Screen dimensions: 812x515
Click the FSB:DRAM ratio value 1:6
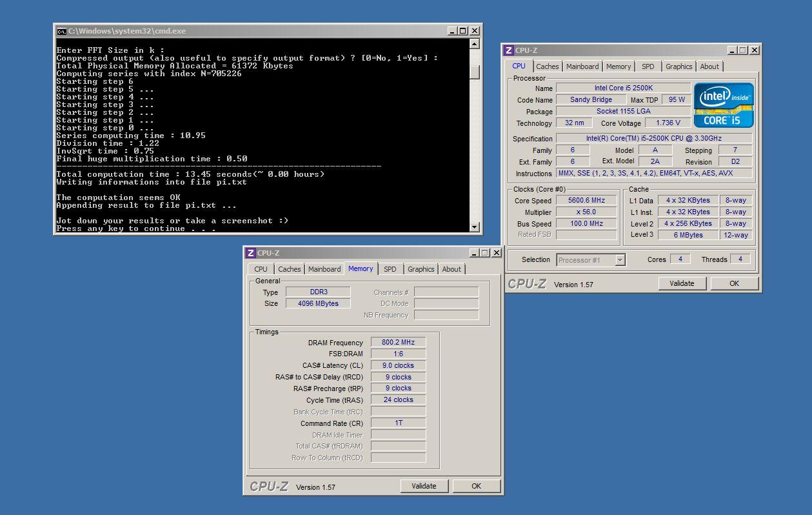point(398,354)
